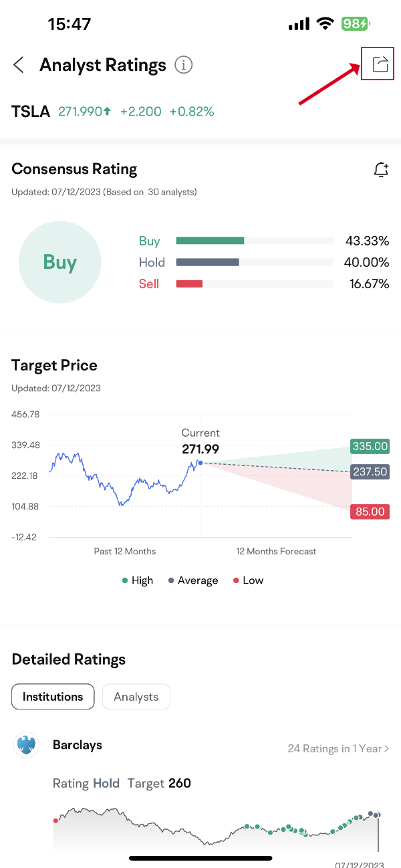Screen dimensions: 401x868
Task: Tap the green TSLA price arrow
Action: pyautogui.click(x=107, y=112)
